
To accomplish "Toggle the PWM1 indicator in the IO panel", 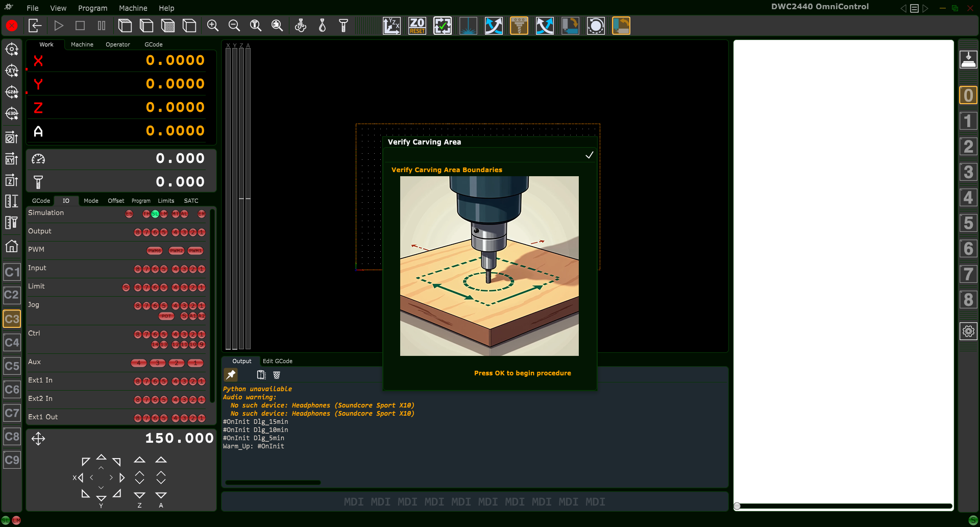I will 195,251.
